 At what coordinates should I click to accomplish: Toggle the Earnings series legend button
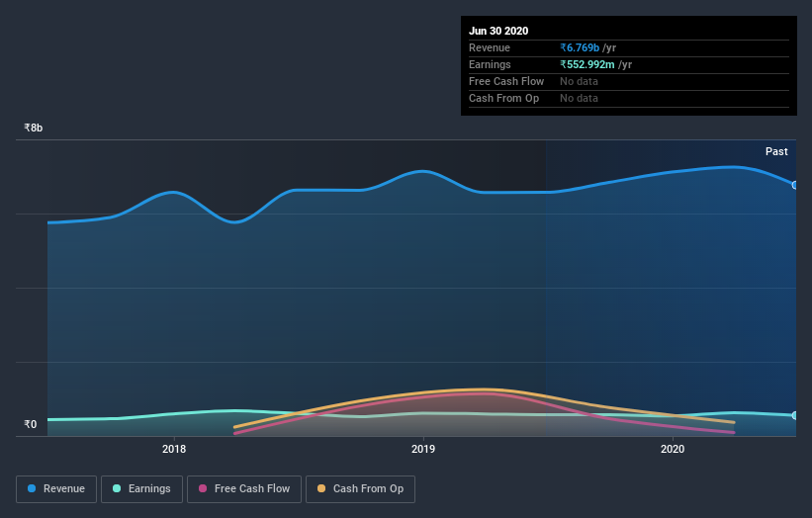click(x=141, y=489)
